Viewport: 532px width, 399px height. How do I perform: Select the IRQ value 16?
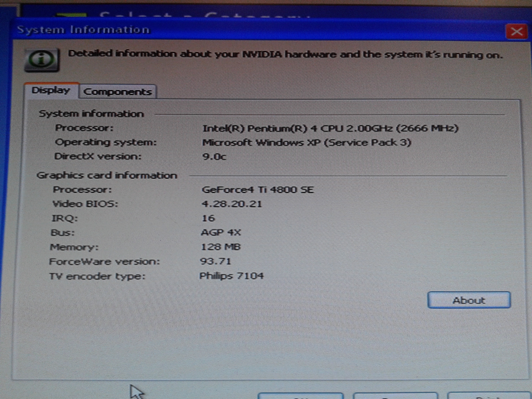pos(208,218)
